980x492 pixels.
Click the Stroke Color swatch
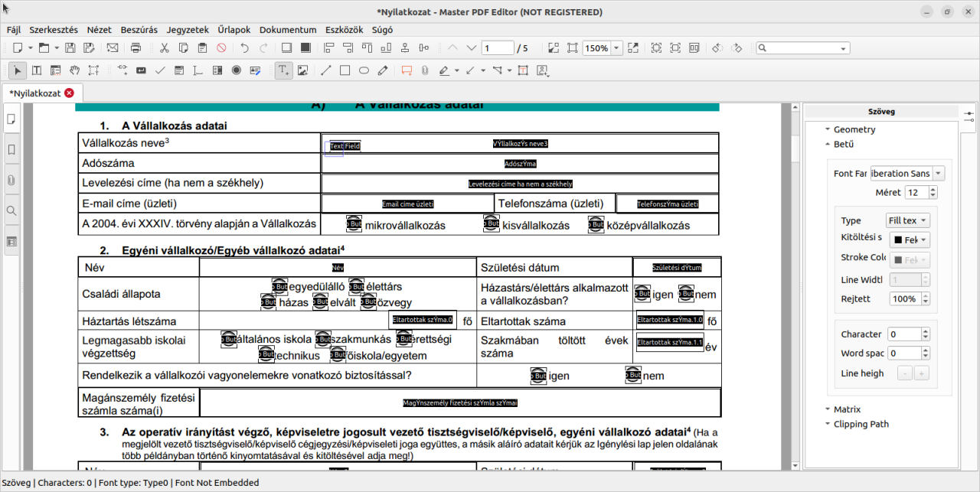908,260
